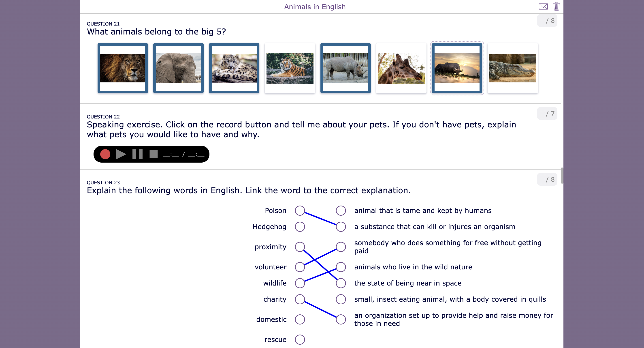Click the stop button in audio recorder
Viewport: 644px width, 348px height.
[153, 154]
